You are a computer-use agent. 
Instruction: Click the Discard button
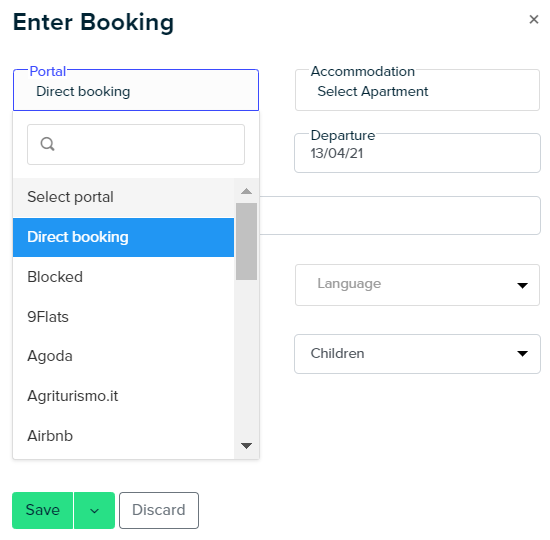tap(159, 511)
